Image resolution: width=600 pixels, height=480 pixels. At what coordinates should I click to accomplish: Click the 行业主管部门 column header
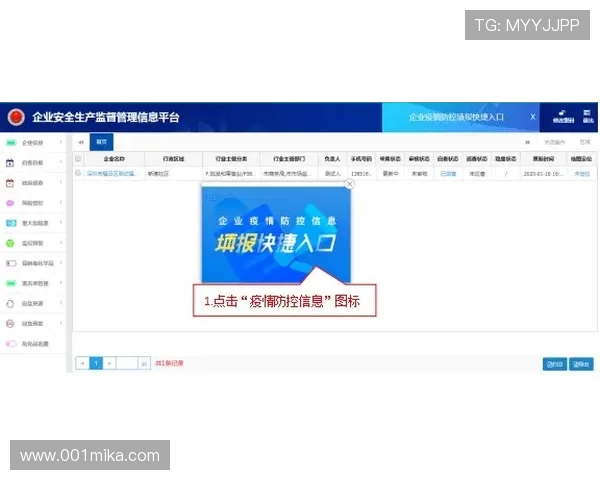point(289,159)
